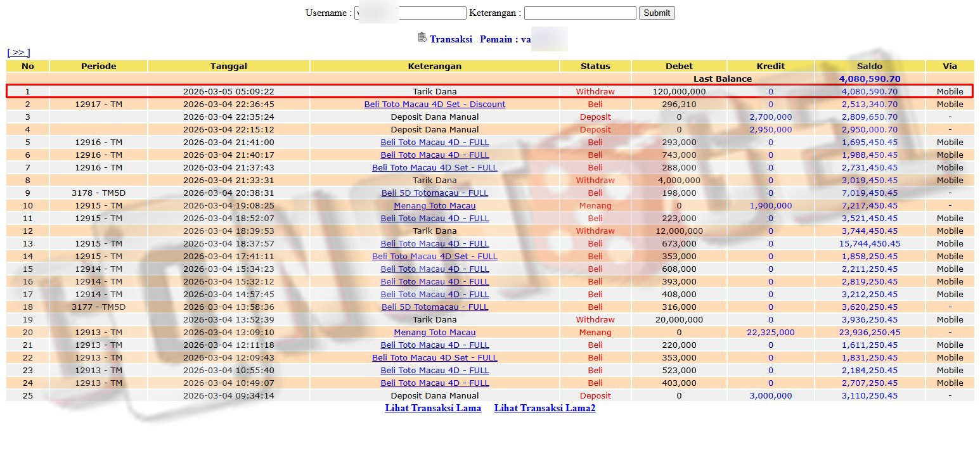The height and width of the screenshot is (472, 980).
Task: Open Menang Toto Macau link in row 20
Action: pyautogui.click(x=434, y=332)
